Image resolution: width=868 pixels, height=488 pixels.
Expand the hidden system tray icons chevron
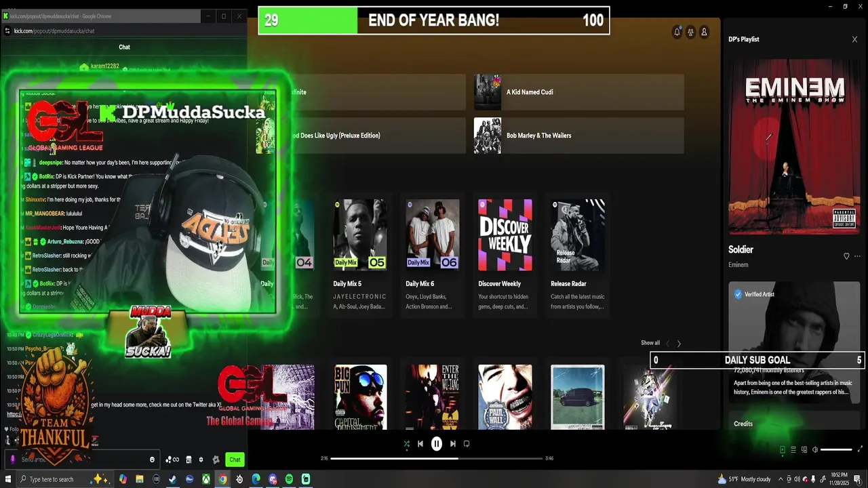(x=780, y=479)
